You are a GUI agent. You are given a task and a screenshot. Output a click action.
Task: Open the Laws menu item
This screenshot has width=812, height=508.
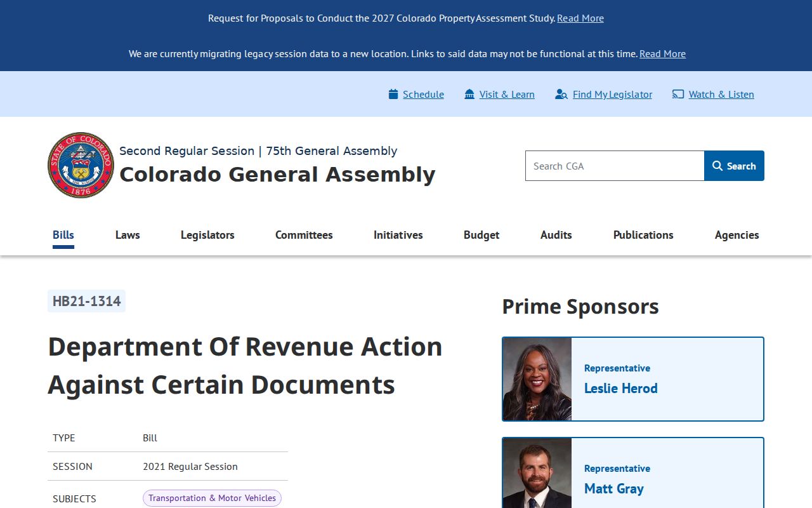[x=128, y=235]
